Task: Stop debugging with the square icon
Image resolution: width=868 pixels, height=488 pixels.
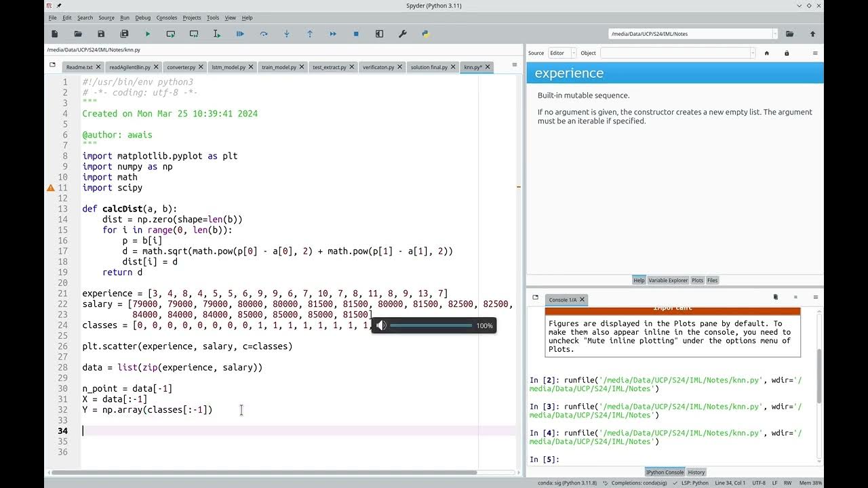Action: point(356,34)
